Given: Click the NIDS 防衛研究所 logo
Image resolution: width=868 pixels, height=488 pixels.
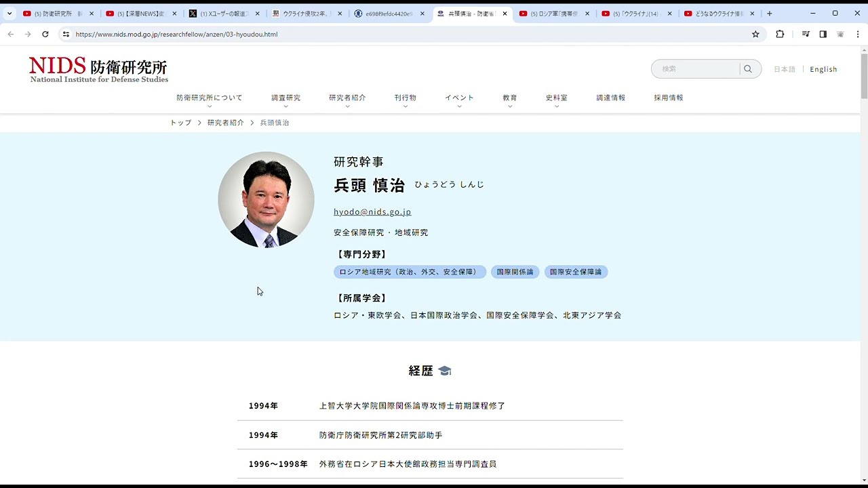Looking at the screenshot, I should coord(98,68).
